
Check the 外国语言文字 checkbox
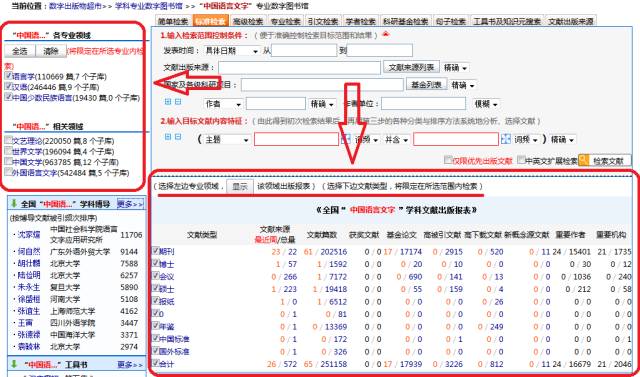(x=8, y=172)
